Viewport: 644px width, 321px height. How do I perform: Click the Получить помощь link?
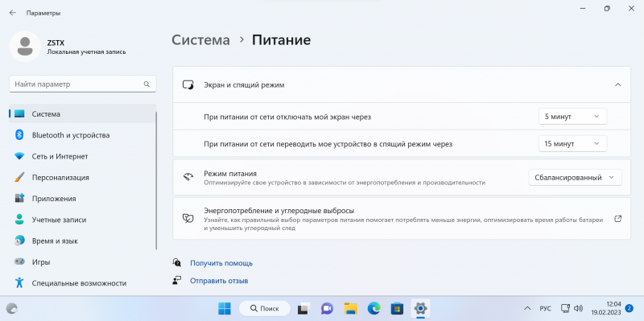pyautogui.click(x=221, y=263)
